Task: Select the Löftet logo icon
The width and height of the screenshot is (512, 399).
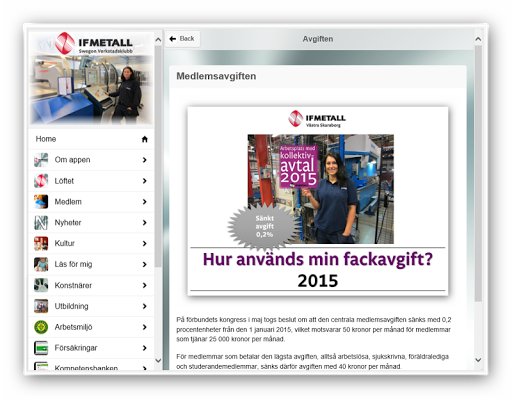Action: [41, 181]
